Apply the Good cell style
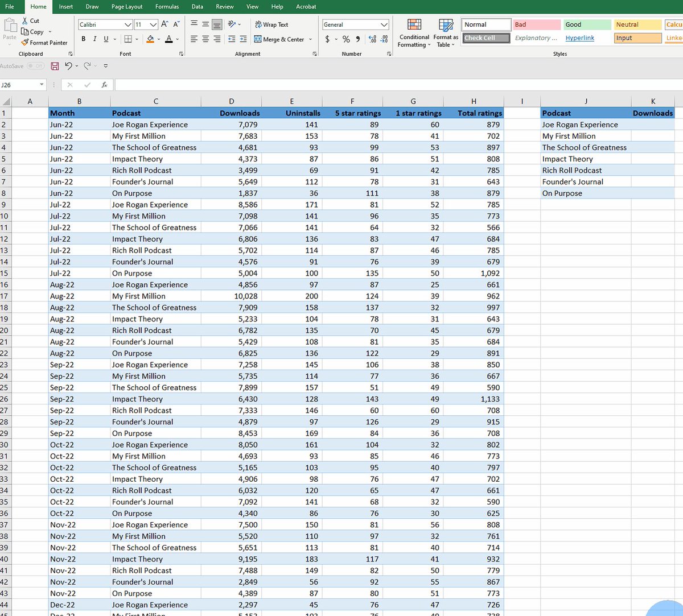683x616 pixels. click(587, 24)
